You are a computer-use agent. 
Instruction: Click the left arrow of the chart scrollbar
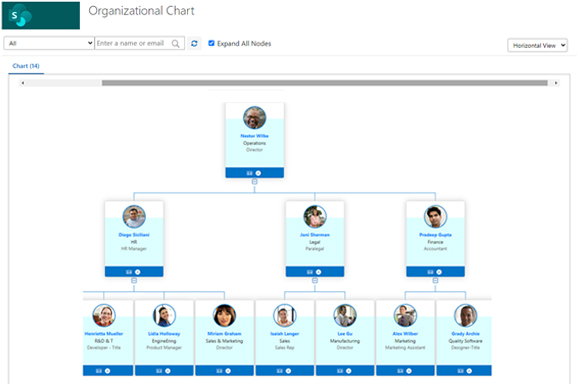coord(23,83)
